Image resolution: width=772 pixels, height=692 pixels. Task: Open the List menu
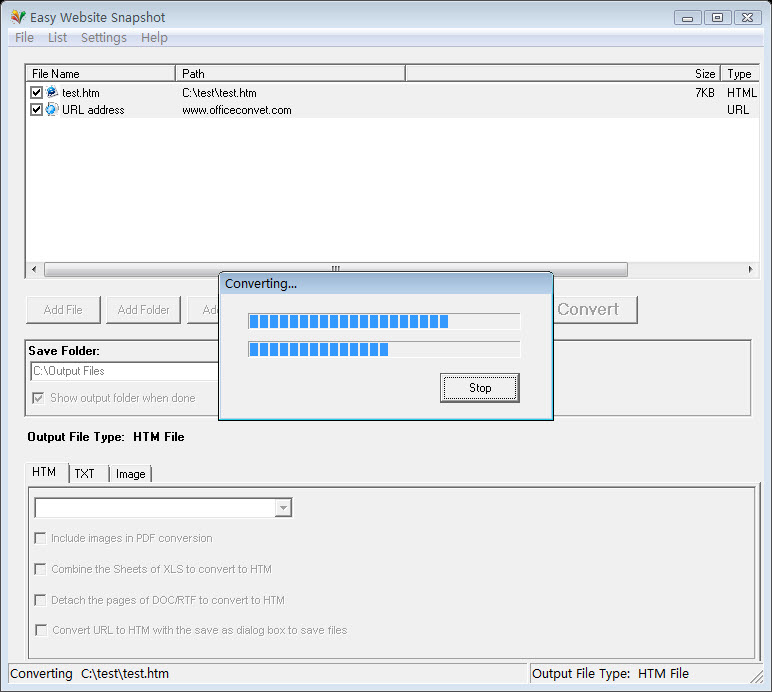(57, 38)
